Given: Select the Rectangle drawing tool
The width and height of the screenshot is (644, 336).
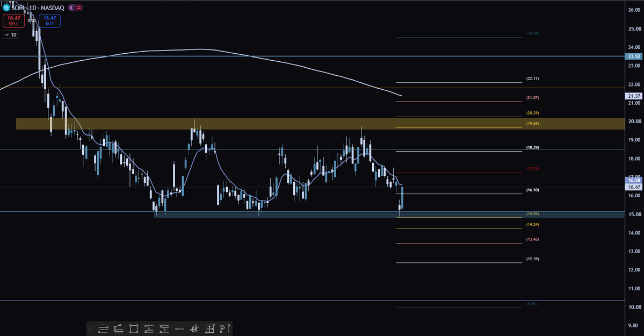Looking at the screenshot, I should (x=134, y=328).
